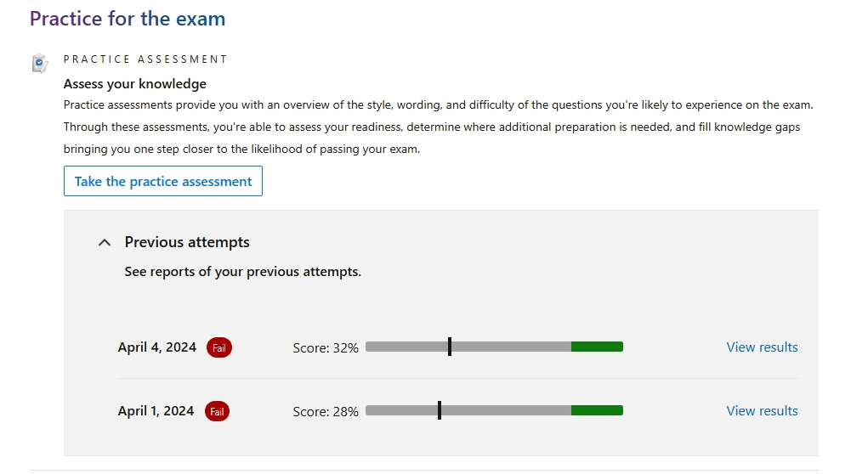Click the Practice for the exam heading
Screen dimensions: 868x474
(x=128, y=19)
